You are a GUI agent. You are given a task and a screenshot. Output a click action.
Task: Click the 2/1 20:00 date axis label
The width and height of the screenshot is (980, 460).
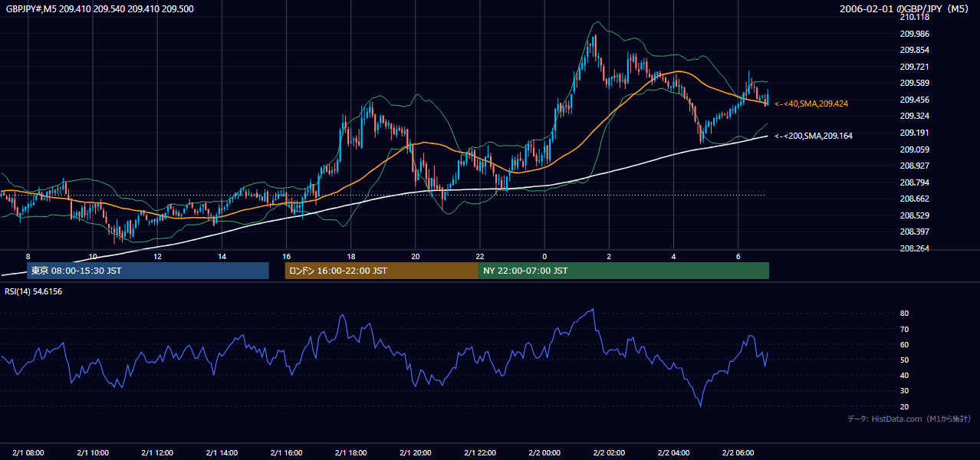[415, 452]
